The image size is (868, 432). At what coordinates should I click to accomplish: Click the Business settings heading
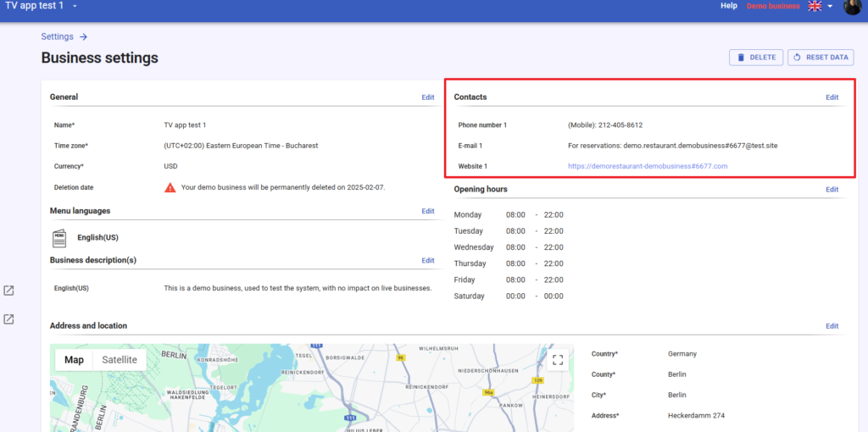pyautogui.click(x=100, y=58)
